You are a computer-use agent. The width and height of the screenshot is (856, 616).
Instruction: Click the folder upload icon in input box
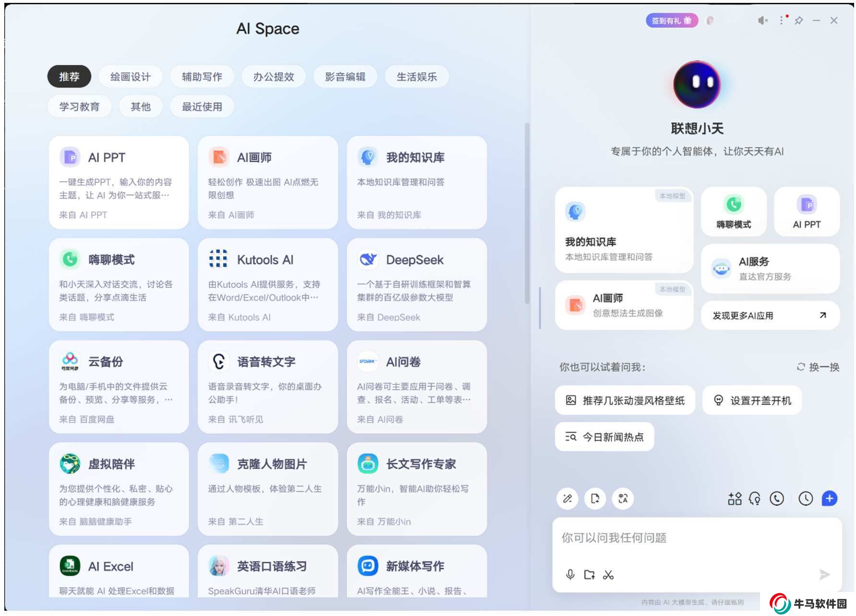tap(589, 574)
